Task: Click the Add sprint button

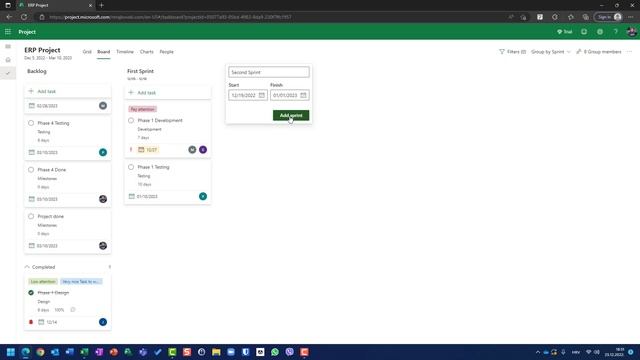Action: 291,116
